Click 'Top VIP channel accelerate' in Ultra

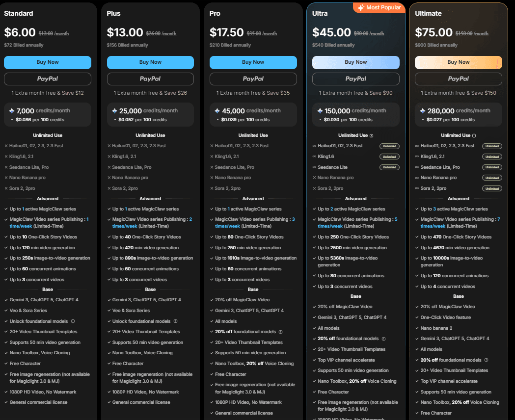346,360
